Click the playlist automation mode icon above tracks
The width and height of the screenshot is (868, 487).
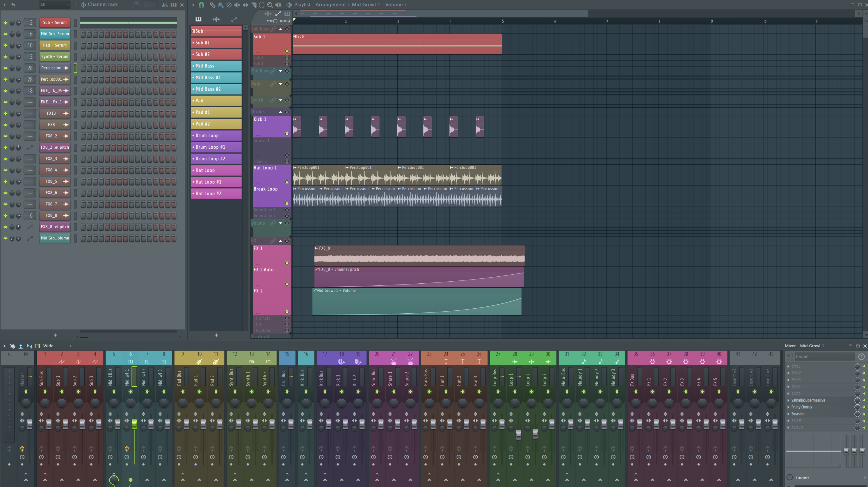[278, 14]
